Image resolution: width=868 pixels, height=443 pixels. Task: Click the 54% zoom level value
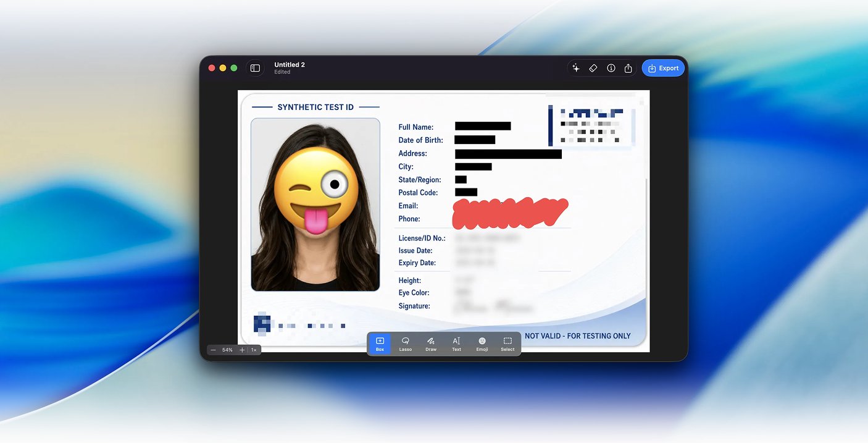(x=227, y=350)
